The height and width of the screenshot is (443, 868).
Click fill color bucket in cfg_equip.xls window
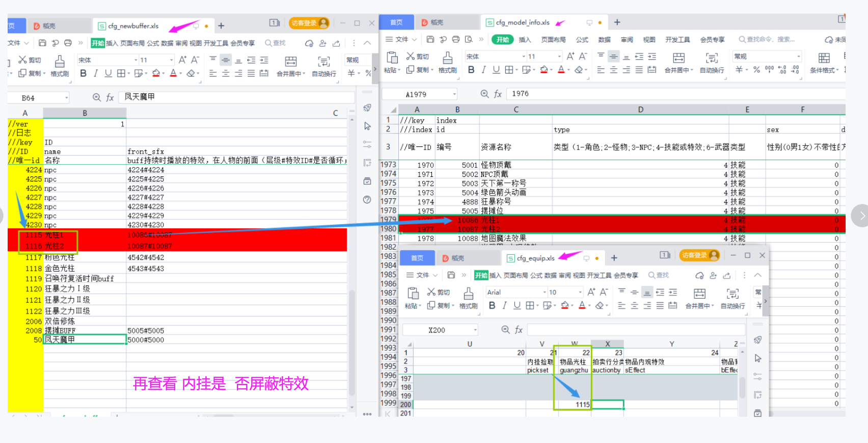point(564,305)
